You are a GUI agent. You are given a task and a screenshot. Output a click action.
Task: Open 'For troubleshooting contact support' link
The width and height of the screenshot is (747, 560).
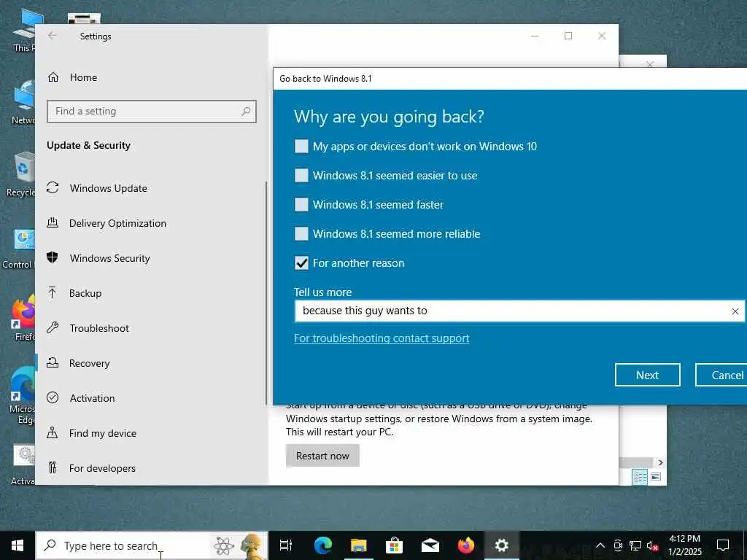click(382, 338)
